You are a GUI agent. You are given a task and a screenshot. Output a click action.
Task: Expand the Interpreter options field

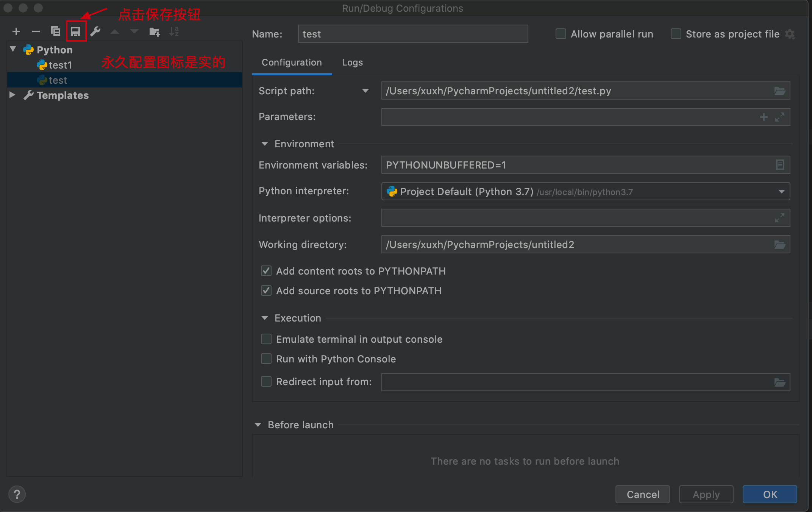pos(780,218)
